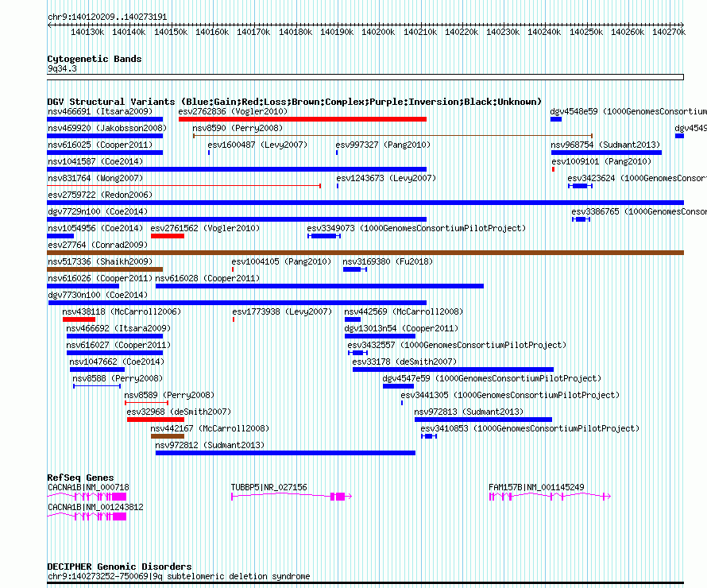
Task: Open nsv8589 (Perry2008) variant
Action: [x=169, y=395]
